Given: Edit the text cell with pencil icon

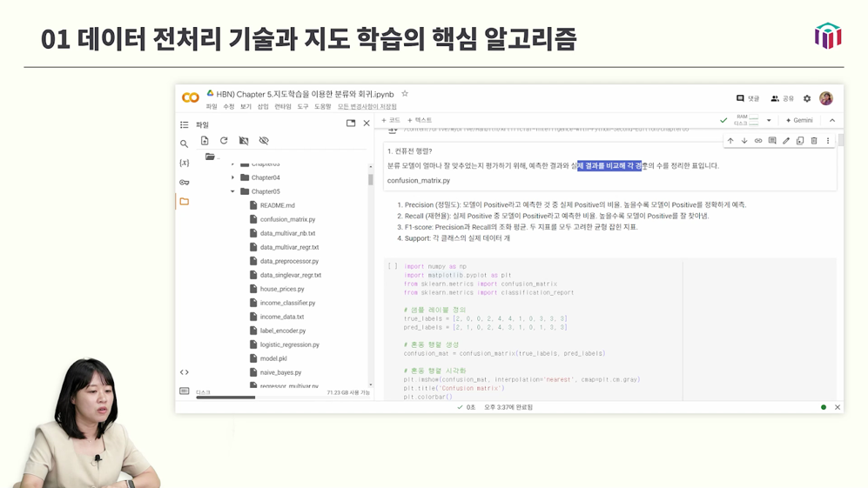Looking at the screenshot, I should (x=786, y=141).
